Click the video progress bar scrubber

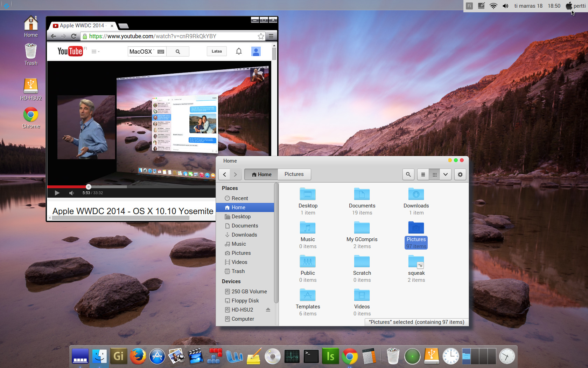point(89,187)
